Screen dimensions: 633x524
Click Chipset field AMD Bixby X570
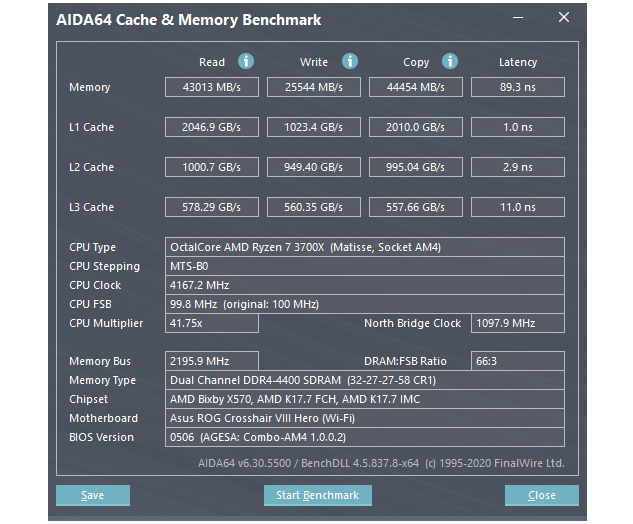pos(365,399)
